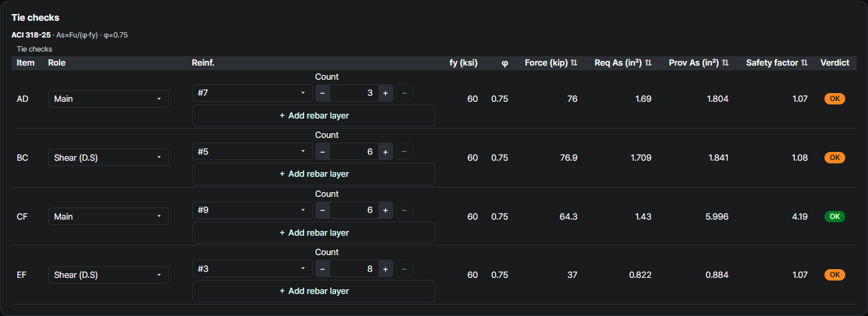Screen dimensions: 868x316
Task: Click the ACI 318-25 formula subtitle
Action: click(x=70, y=34)
